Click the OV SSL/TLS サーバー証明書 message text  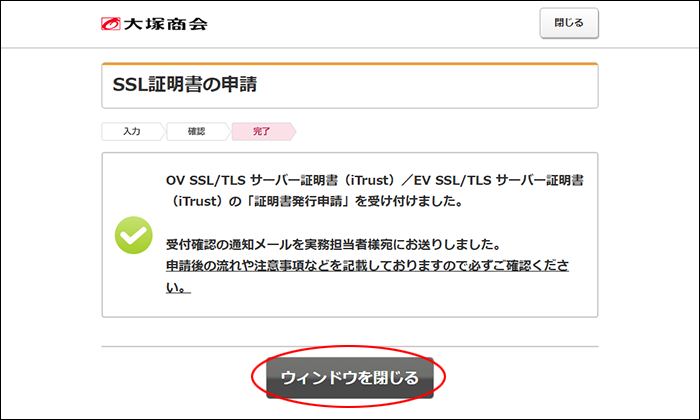coord(252,180)
